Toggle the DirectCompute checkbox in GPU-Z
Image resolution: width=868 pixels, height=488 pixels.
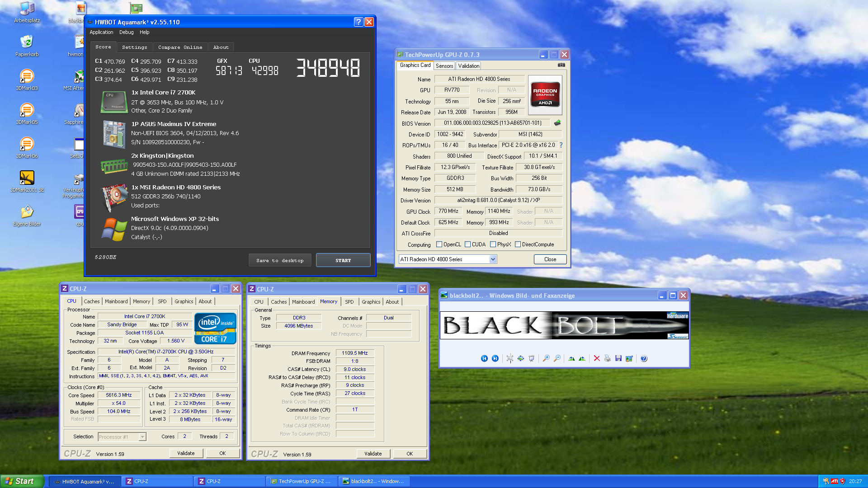pyautogui.click(x=518, y=244)
